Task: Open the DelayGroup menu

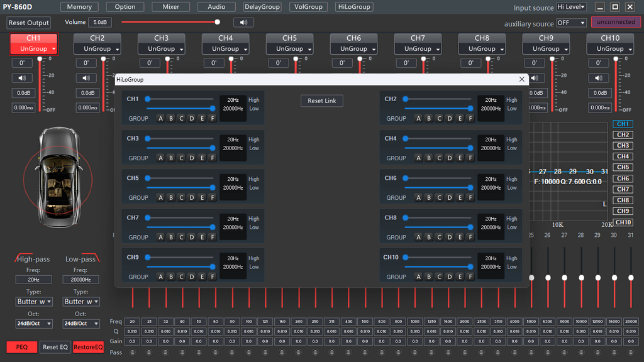Action: (262, 7)
